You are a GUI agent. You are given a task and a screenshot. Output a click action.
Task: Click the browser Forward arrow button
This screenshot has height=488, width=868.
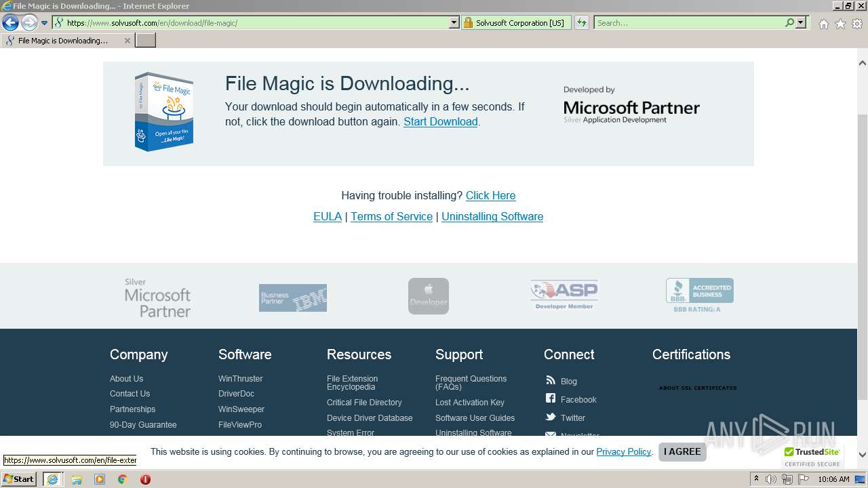coord(28,23)
